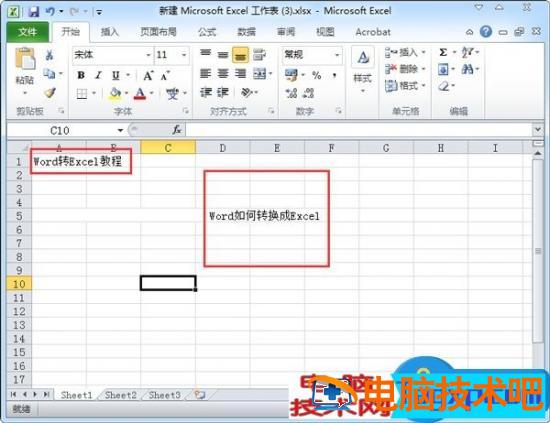The height and width of the screenshot is (423, 550).
Task: Switch to the Sheet2 worksheet tab
Action: coord(120,395)
